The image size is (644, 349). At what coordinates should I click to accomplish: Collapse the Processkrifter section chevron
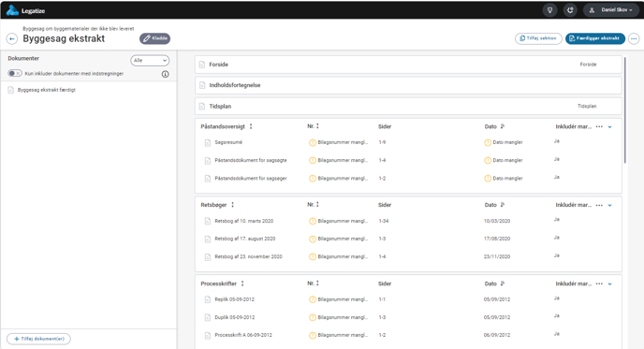(x=610, y=284)
